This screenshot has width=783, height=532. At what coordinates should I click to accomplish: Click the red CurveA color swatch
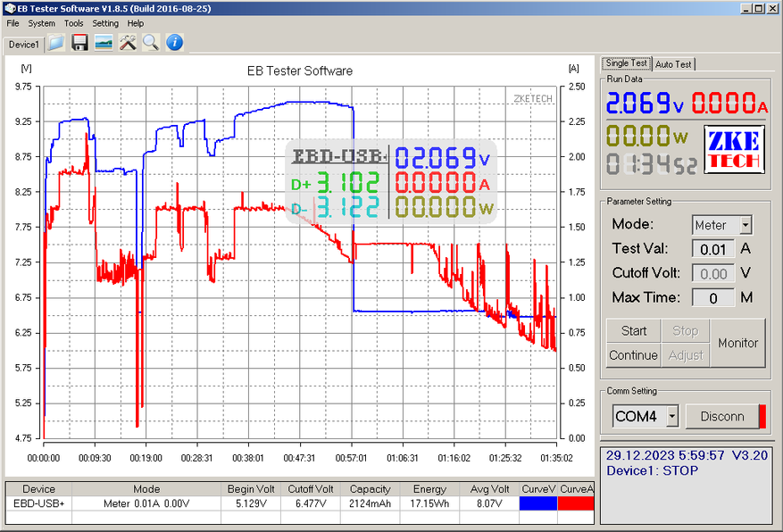tap(576, 503)
